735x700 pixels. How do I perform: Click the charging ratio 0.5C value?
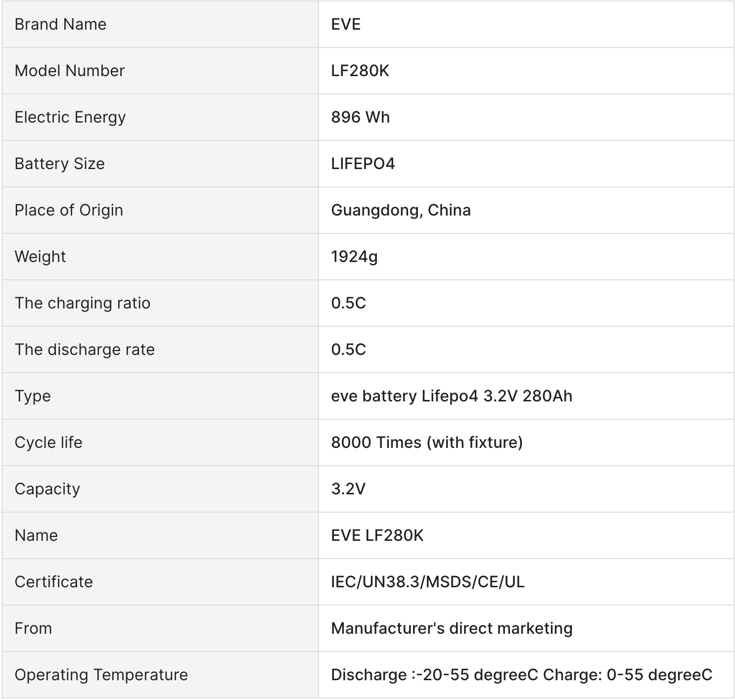click(x=349, y=303)
